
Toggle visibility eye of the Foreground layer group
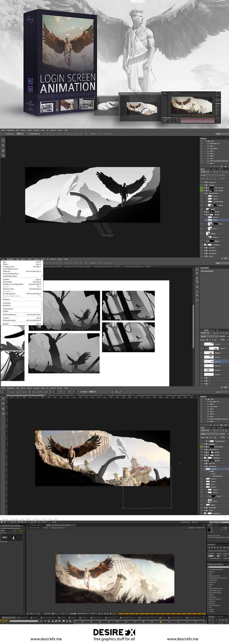(x=202, y=182)
